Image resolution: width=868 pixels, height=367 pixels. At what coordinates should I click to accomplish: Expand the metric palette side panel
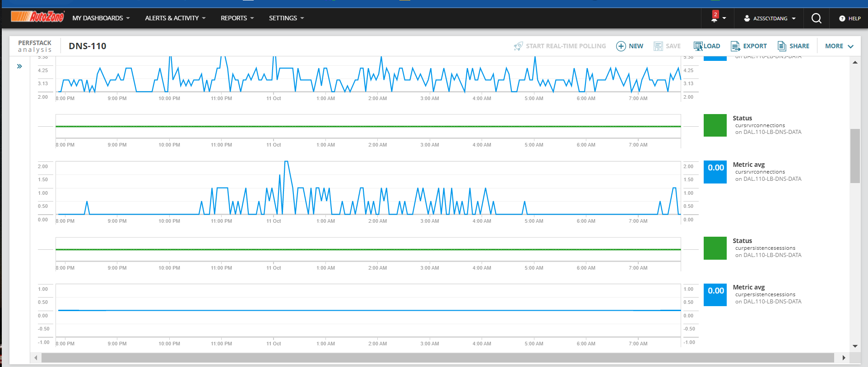[19, 66]
